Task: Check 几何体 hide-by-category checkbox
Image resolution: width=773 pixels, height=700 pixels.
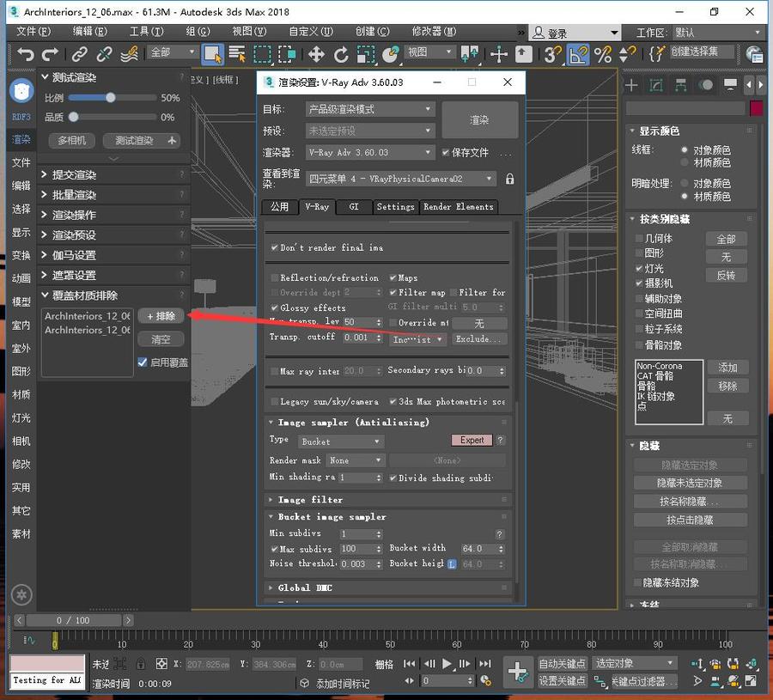Action: tap(639, 239)
